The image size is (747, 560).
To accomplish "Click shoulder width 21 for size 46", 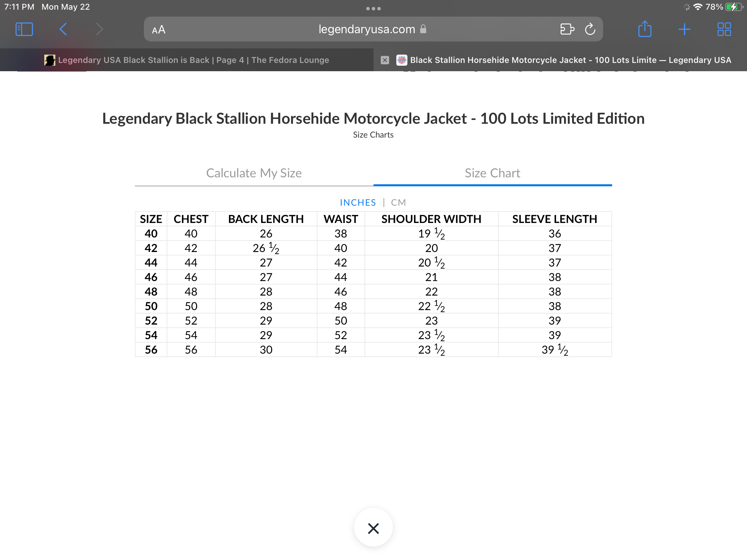I will (x=431, y=277).
